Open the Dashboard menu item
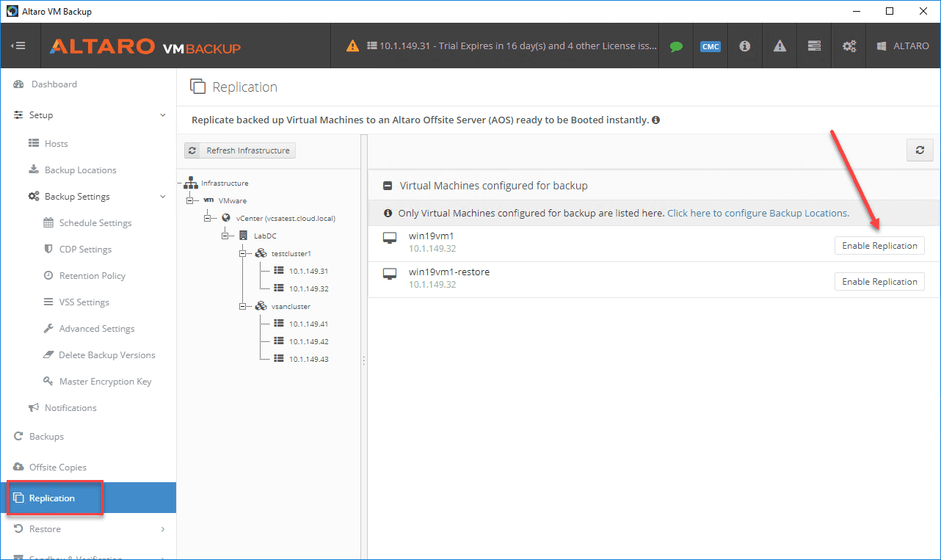This screenshot has width=941, height=560. pyautogui.click(x=54, y=84)
